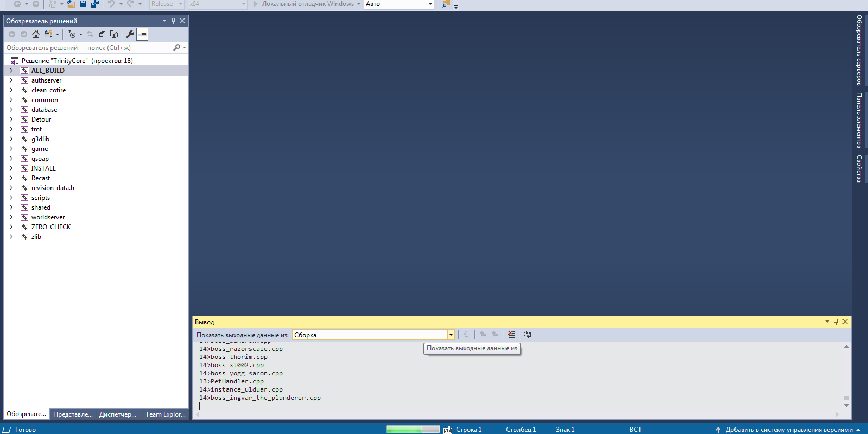The image size is (868, 434).
Task: Click the build progress bar in status bar
Action: click(413, 430)
